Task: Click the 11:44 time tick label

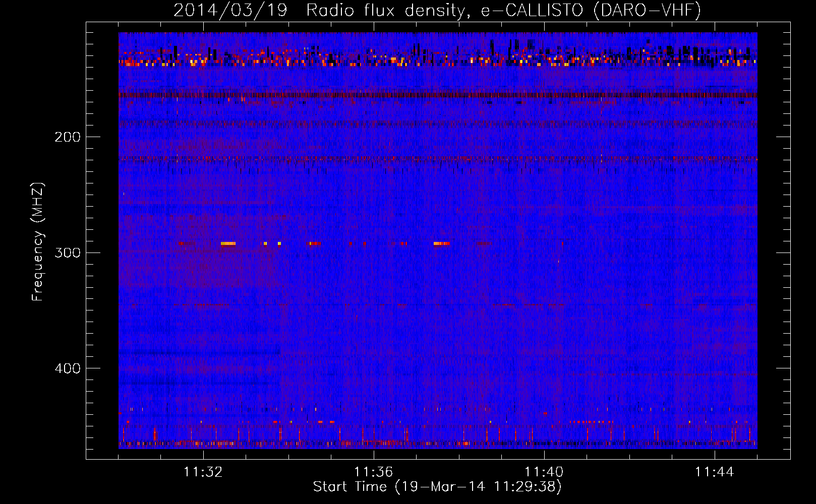Action: [715, 472]
